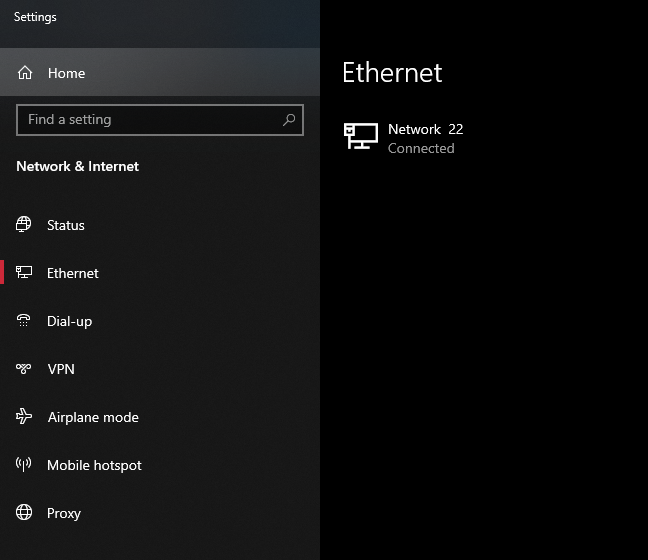The image size is (648, 560).
Task: Click the Proxy globe icon
Action: tap(24, 513)
